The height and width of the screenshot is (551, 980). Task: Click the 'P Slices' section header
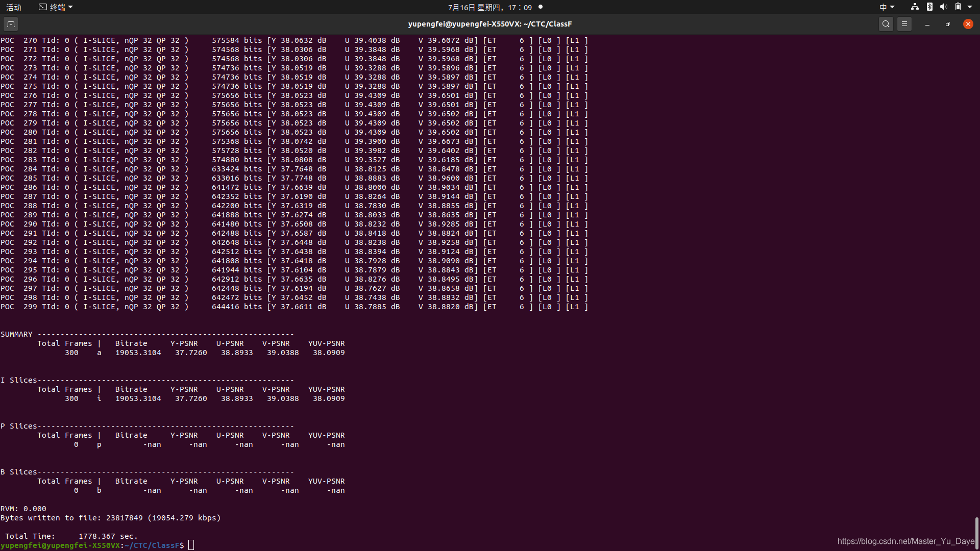(x=147, y=426)
